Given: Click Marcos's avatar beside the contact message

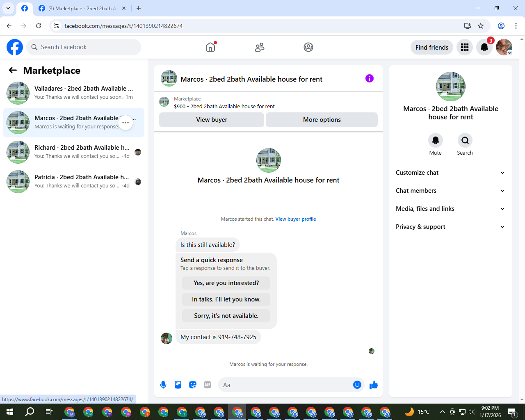Looking at the screenshot, I should click(x=167, y=338).
